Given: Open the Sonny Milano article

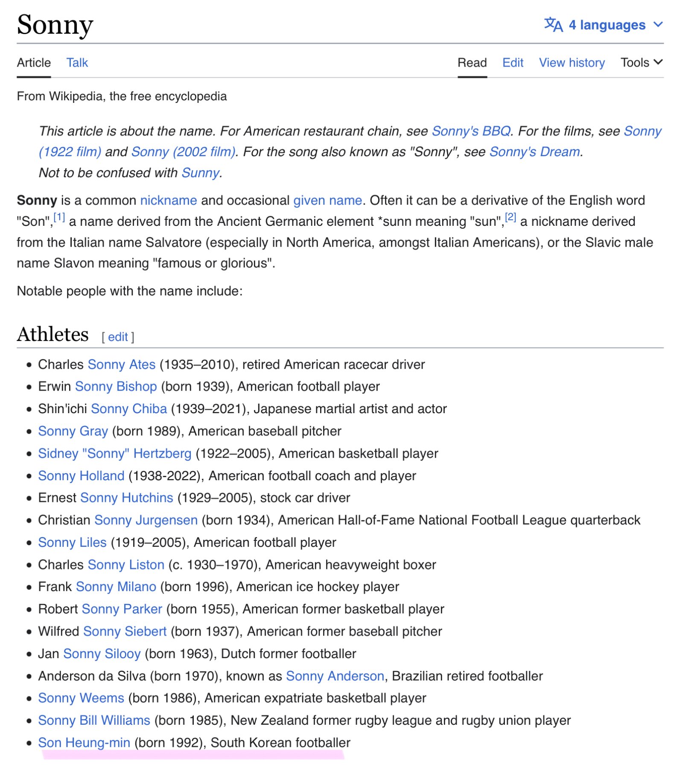Looking at the screenshot, I should 116,586.
